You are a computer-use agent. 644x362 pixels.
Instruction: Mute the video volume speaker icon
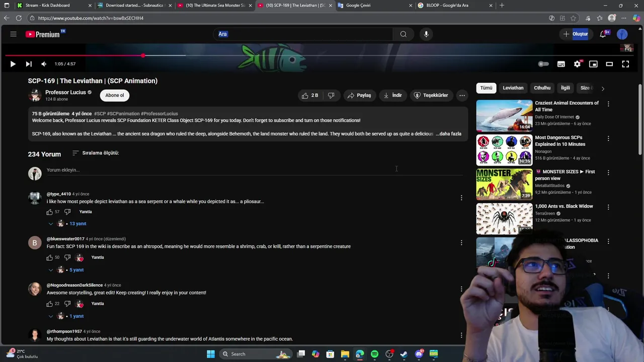click(x=44, y=64)
